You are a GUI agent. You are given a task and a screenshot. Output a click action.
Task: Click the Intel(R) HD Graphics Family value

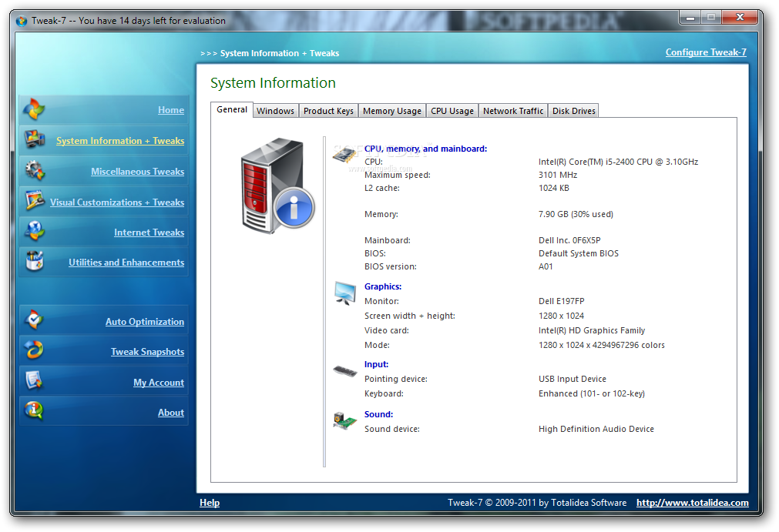[x=592, y=330]
